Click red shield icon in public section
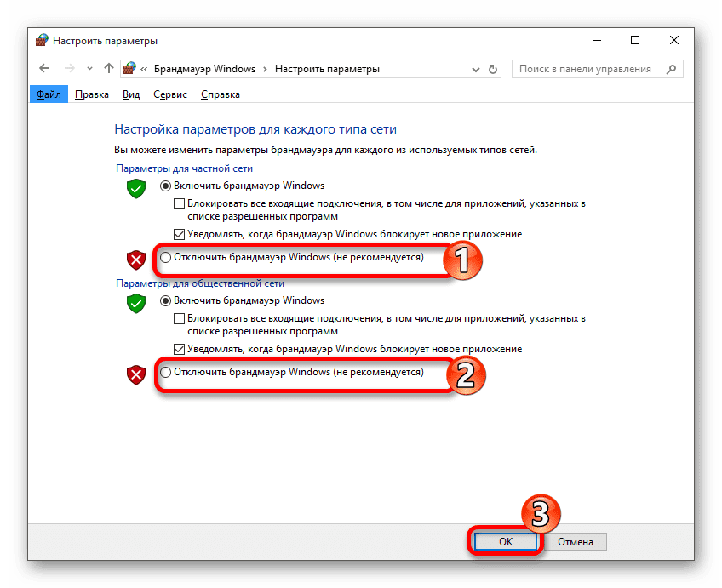Screen dimensions: 722x588 (x=136, y=375)
